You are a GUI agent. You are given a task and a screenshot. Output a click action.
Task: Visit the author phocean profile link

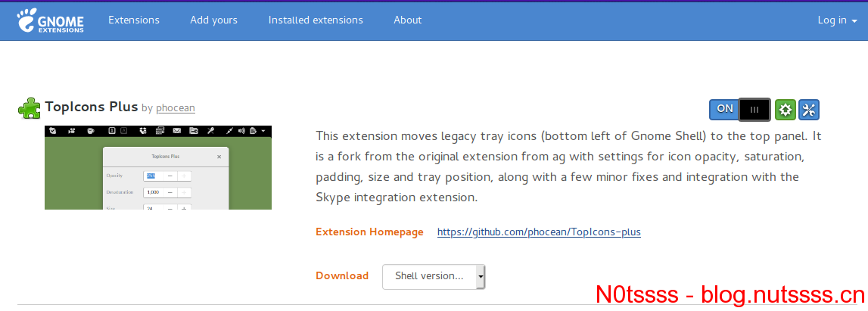tap(176, 108)
